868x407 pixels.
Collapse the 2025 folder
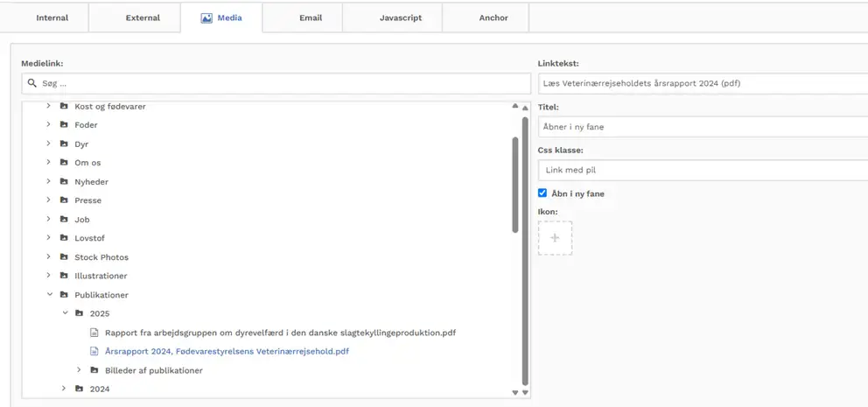[x=65, y=313]
